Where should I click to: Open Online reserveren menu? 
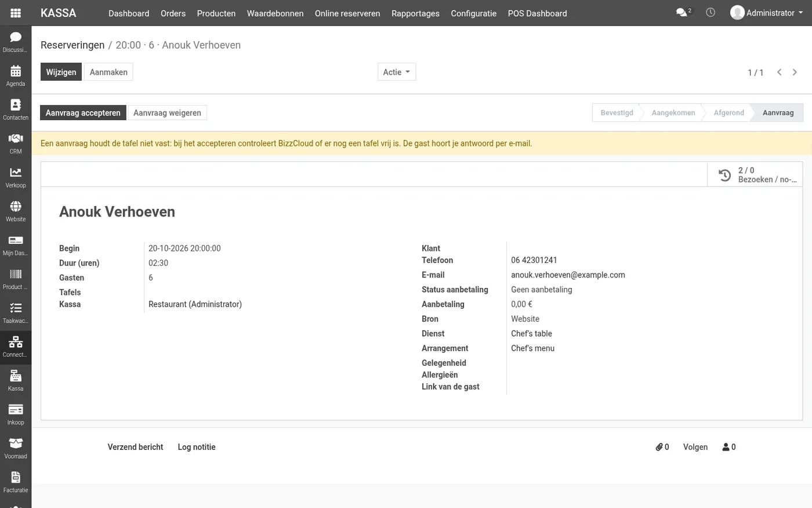click(x=347, y=13)
